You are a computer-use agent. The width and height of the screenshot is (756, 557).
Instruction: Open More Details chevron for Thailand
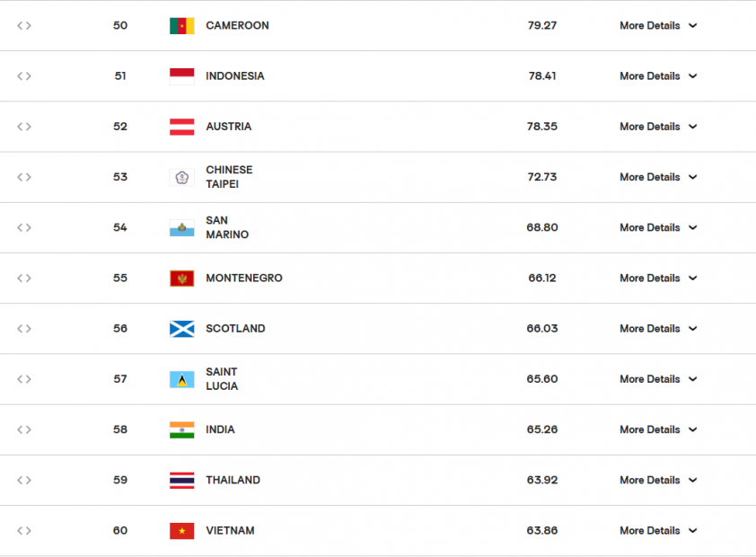pyautogui.click(x=692, y=481)
